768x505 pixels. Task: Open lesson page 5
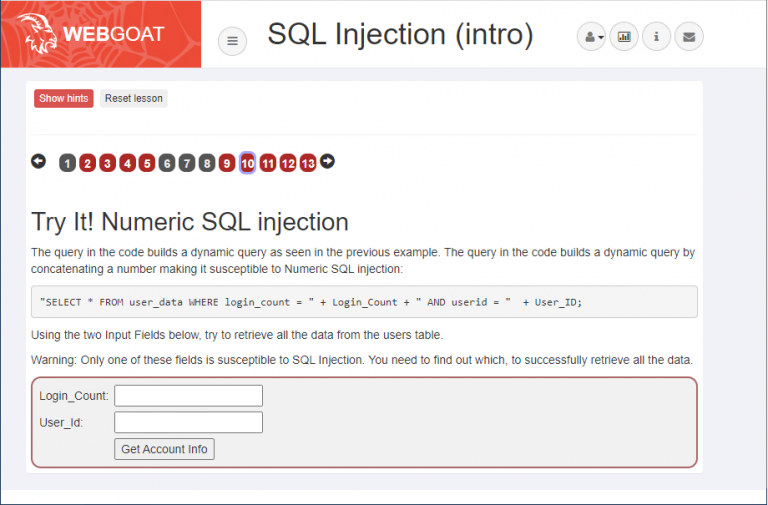(147, 163)
